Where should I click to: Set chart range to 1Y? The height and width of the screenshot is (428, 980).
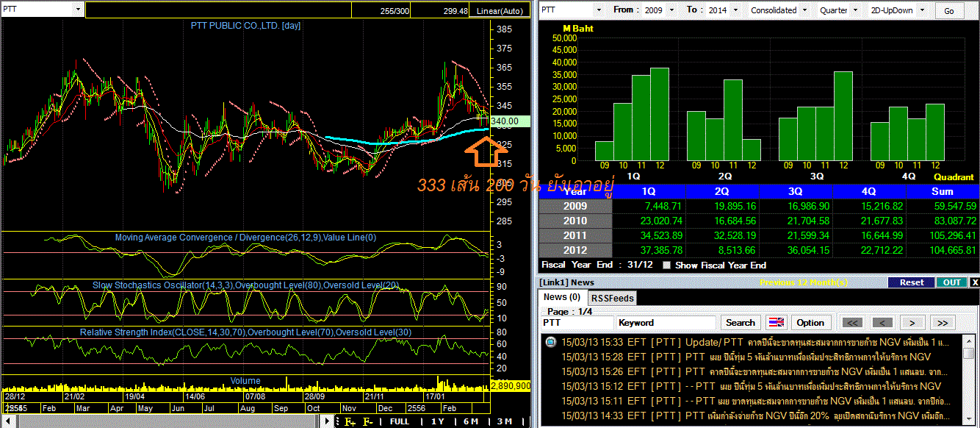pyautogui.click(x=438, y=421)
